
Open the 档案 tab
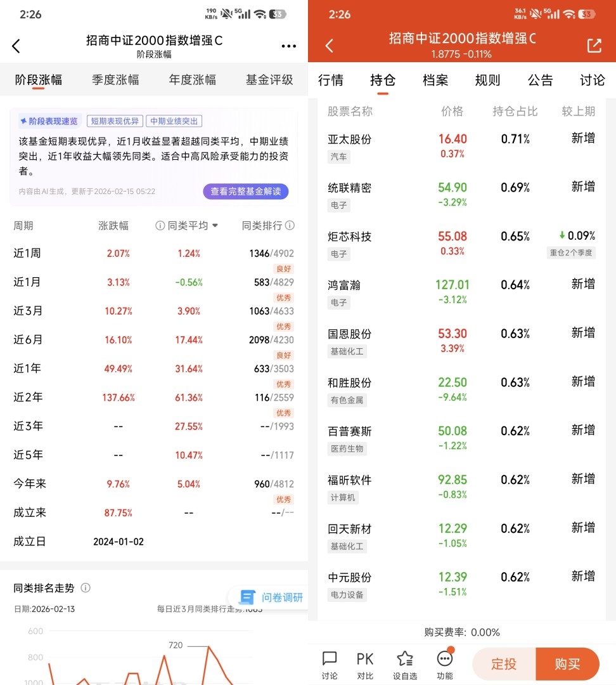(435, 80)
